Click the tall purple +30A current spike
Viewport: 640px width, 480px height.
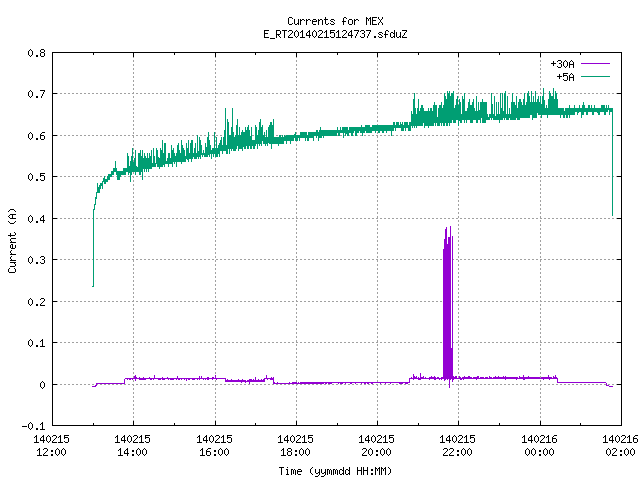click(x=448, y=306)
